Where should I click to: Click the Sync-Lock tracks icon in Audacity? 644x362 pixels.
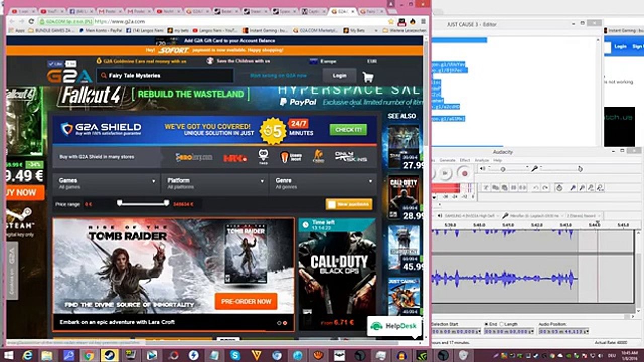pos(559,188)
